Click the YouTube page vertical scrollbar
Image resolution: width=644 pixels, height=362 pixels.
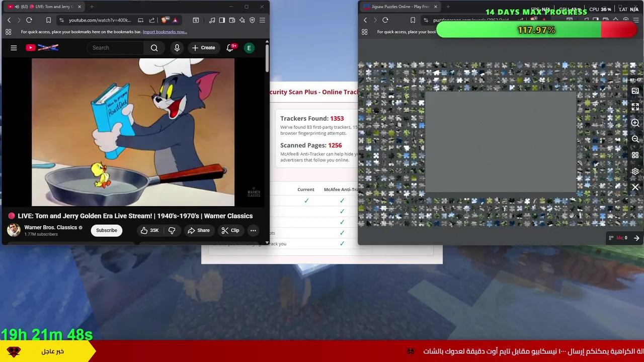[x=267, y=58]
